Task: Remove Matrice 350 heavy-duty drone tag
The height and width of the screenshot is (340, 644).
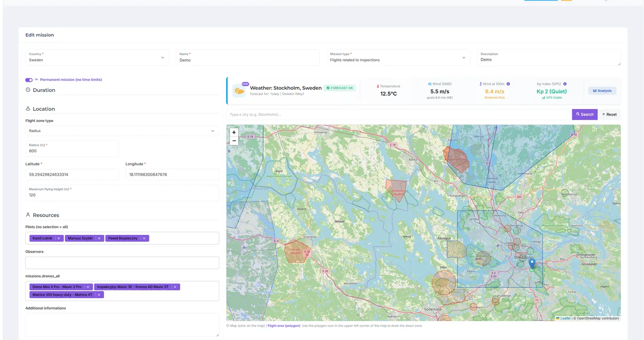Action: [99, 294]
